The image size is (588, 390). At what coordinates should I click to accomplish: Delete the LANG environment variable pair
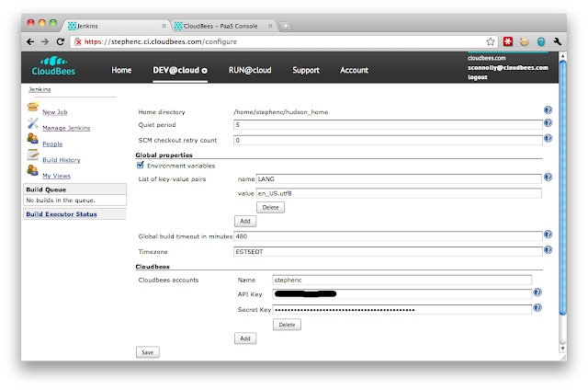(x=269, y=207)
